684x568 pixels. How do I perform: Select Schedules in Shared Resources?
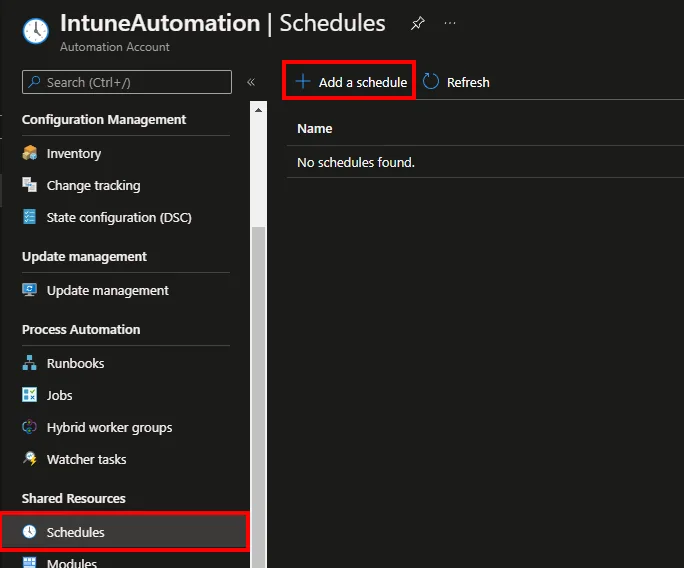coord(124,532)
